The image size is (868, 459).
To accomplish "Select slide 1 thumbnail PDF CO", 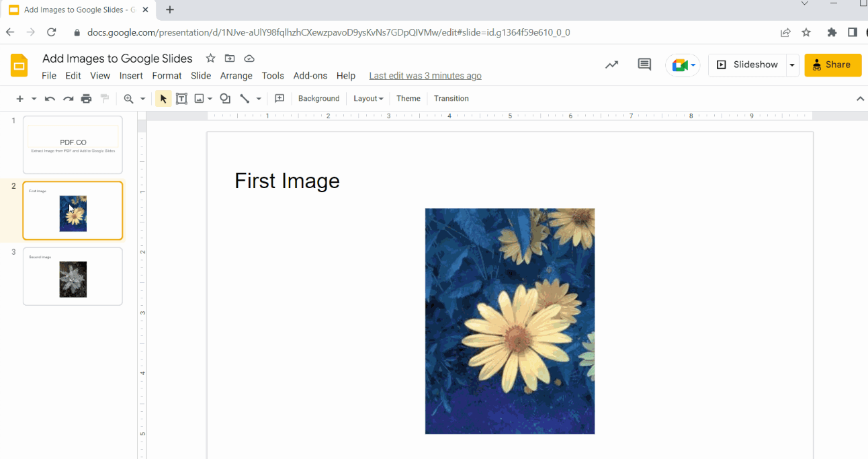I will pyautogui.click(x=73, y=144).
